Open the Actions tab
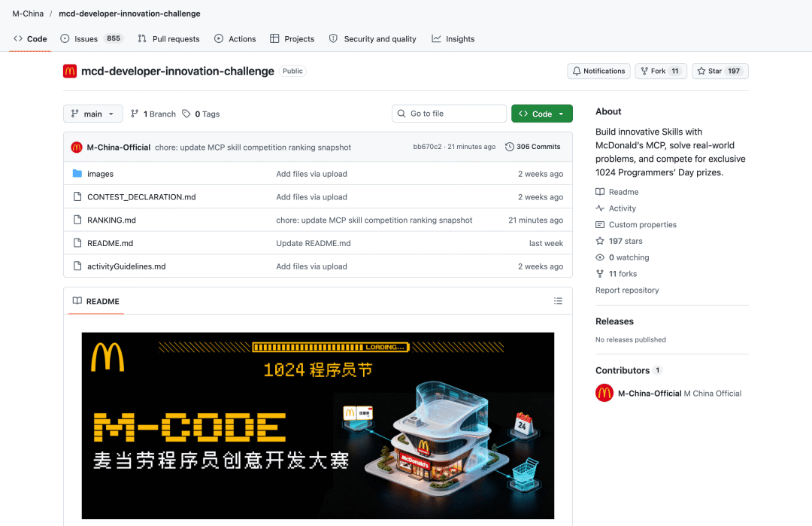Viewport: 812px width, 526px height. coord(235,39)
